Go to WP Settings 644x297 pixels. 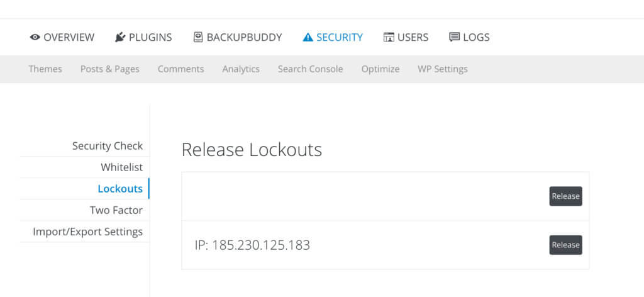click(442, 69)
